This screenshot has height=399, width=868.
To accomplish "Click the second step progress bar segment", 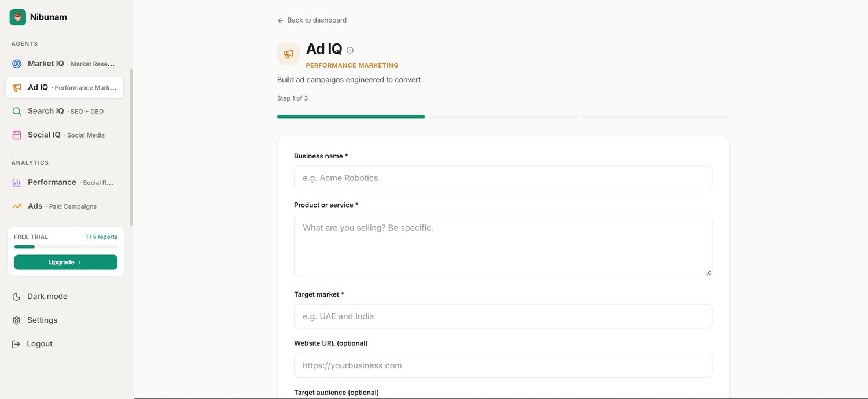I will point(503,117).
